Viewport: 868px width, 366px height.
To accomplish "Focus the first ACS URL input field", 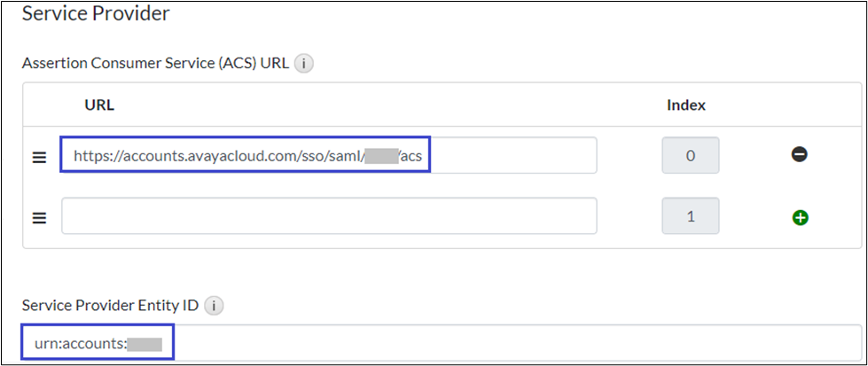I will click(x=514, y=155).
